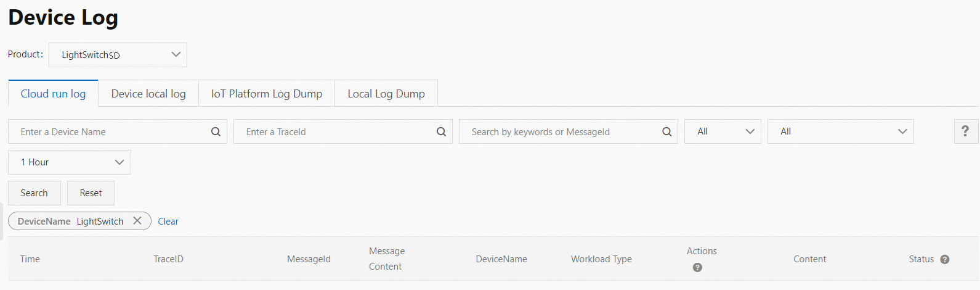The height and width of the screenshot is (290, 980).
Task: Click the keywords search magnifier icon
Action: tap(666, 131)
